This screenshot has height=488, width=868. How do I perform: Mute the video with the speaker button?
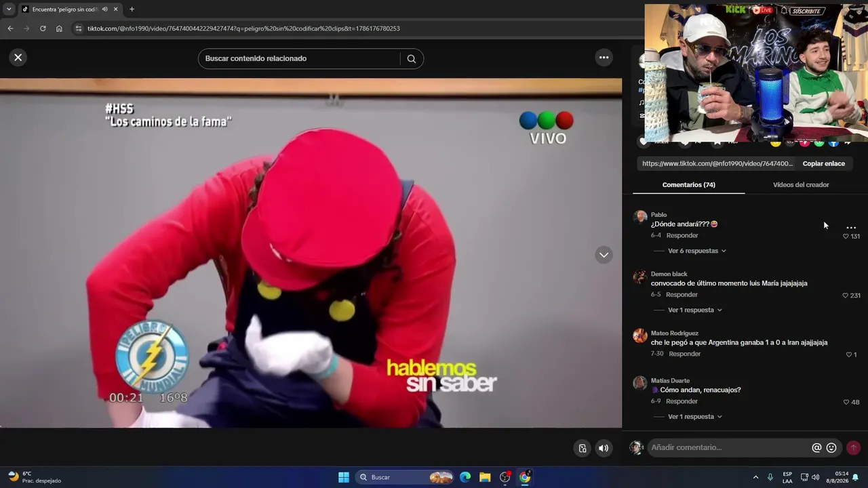603,448
